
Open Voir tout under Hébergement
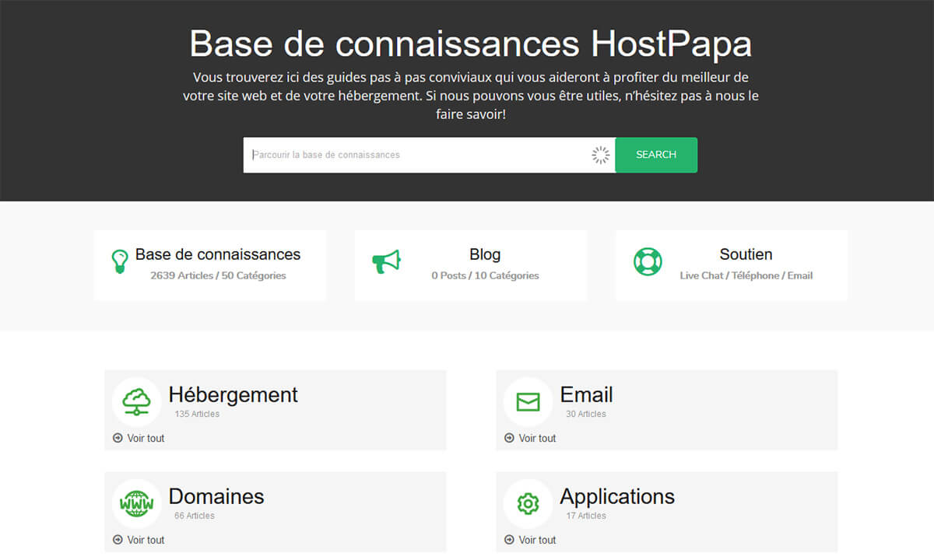(x=145, y=438)
